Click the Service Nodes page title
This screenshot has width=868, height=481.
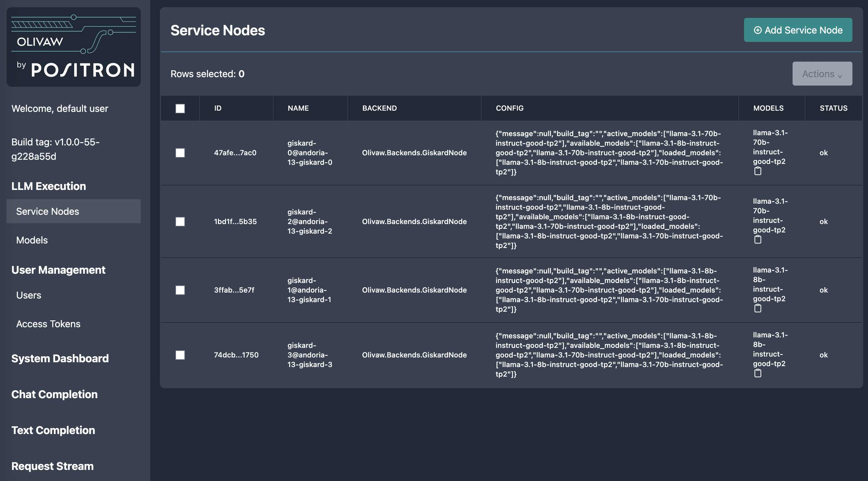pos(218,30)
